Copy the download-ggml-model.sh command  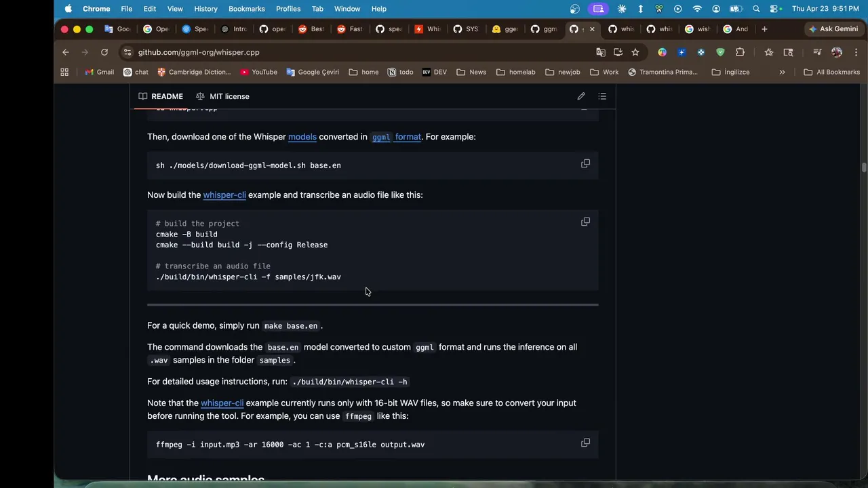585,163
